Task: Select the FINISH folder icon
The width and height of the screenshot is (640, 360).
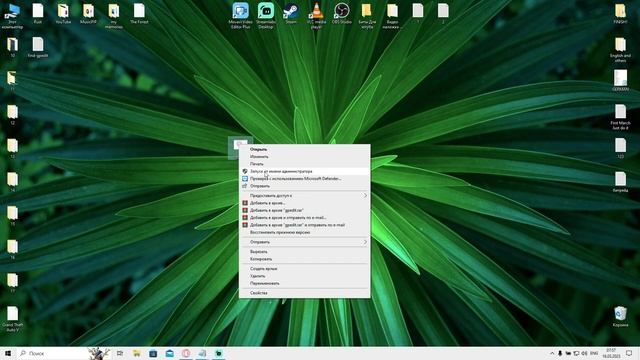Action: pos(620,13)
